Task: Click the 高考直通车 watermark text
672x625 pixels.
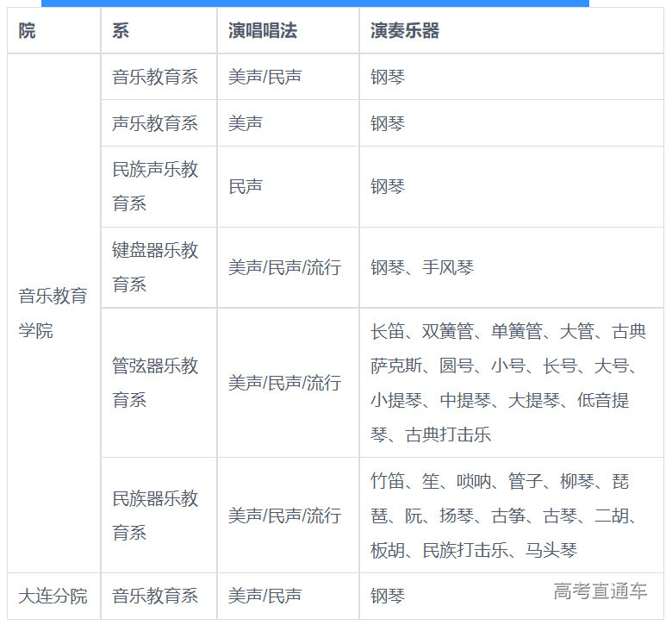Action: point(600,591)
